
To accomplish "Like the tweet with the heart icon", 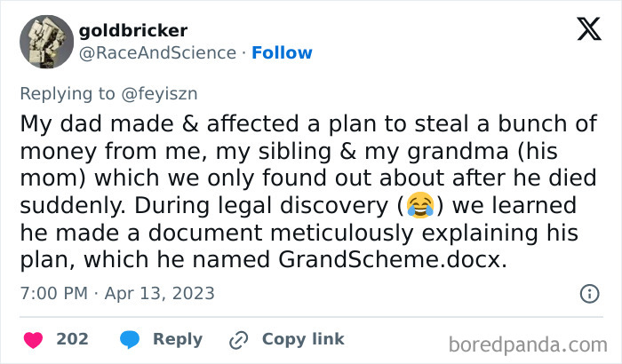I will (33, 339).
